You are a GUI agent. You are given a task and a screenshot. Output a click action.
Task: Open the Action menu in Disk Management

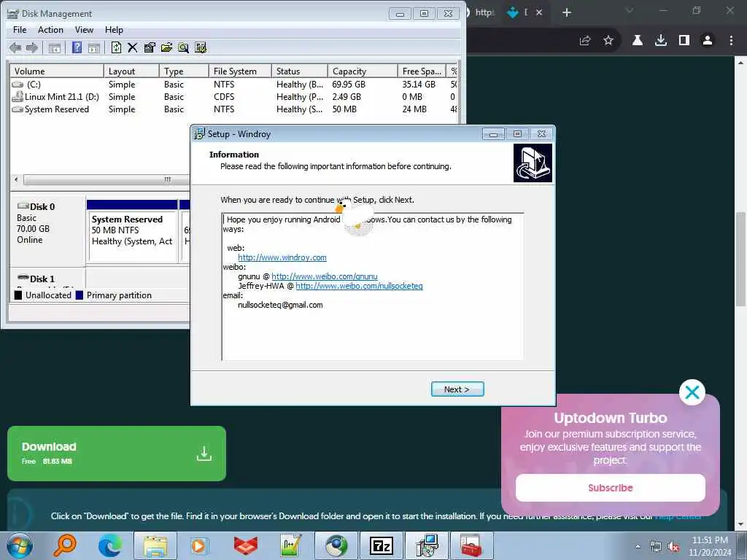(x=50, y=29)
